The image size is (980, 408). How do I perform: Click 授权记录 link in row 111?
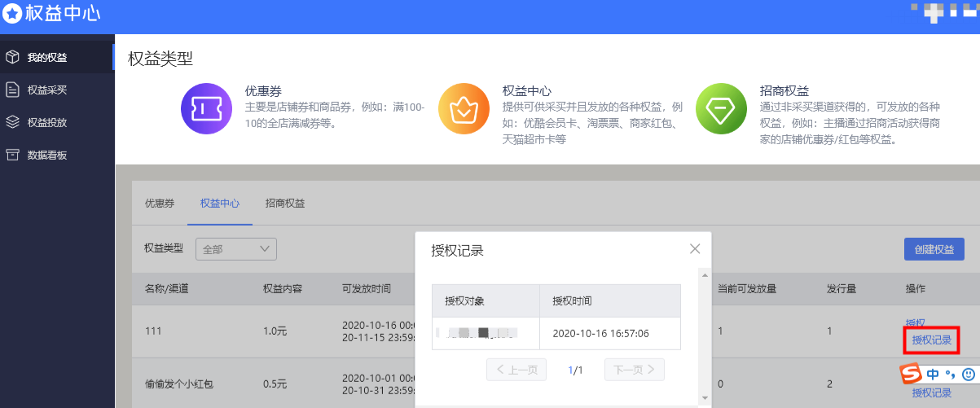[932, 340]
